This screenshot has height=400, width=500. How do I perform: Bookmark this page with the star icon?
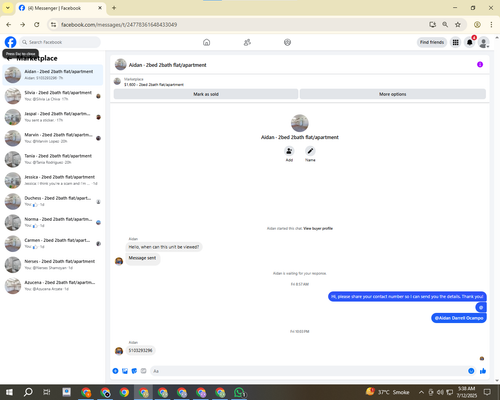click(458, 25)
